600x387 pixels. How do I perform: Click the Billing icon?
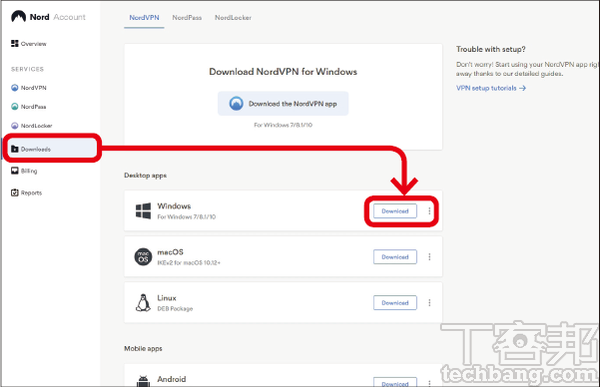(15, 171)
